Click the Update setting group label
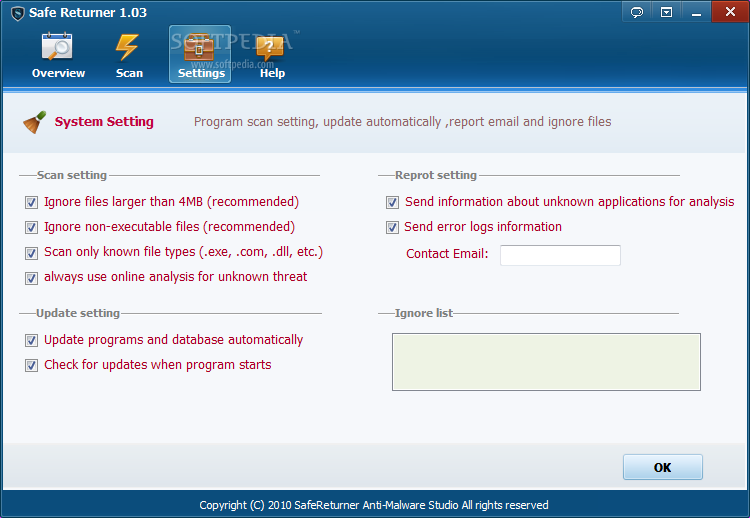Image resolution: width=750 pixels, height=518 pixels. pos(78,313)
